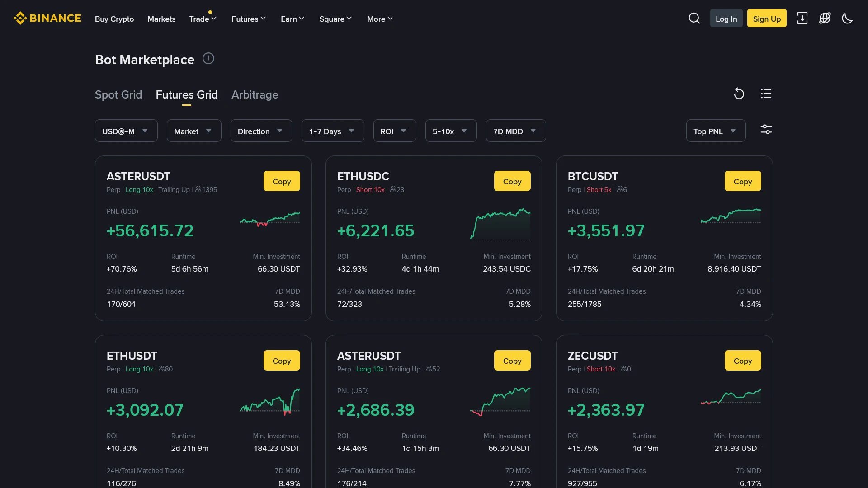The image size is (868, 488).
Task: Expand the ROI filter dropdown
Action: (x=394, y=131)
